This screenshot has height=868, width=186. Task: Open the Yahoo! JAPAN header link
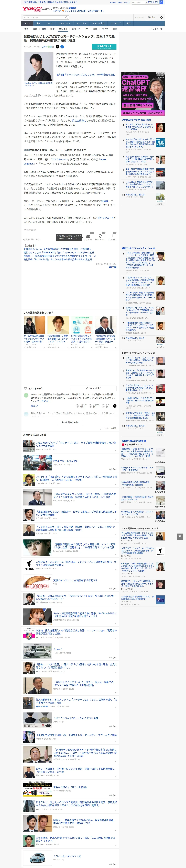point(116,2)
